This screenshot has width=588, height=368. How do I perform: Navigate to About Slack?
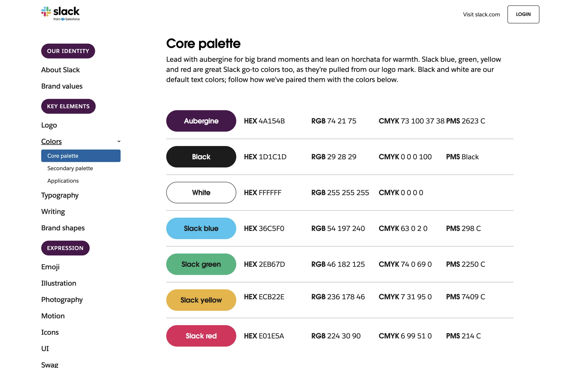61,70
